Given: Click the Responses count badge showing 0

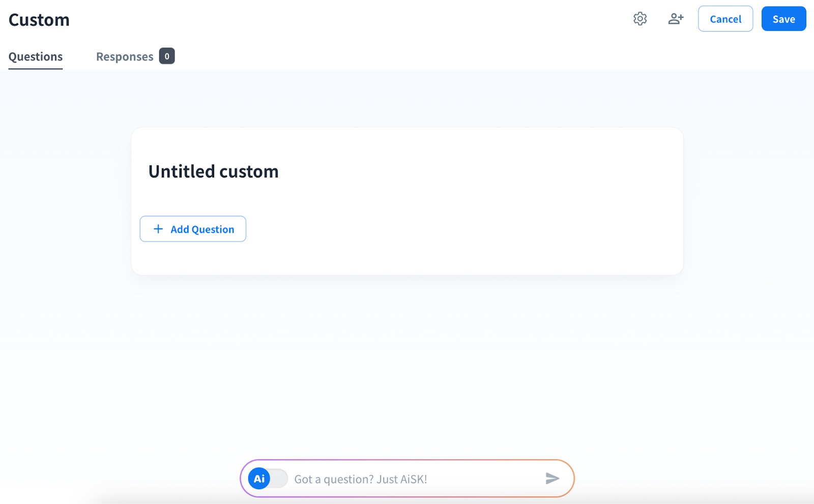Looking at the screenshot, I should (x=167, y=56).
